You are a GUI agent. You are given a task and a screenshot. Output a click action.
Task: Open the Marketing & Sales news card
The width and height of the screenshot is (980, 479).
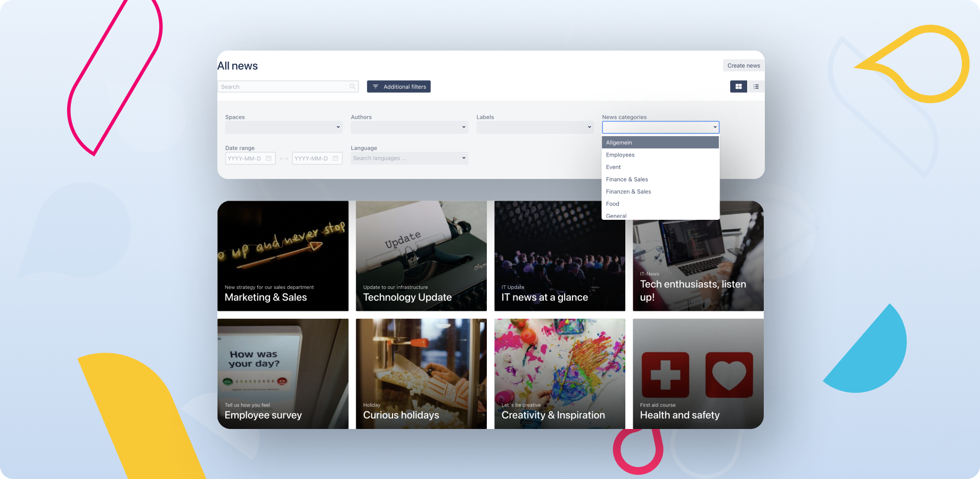point(283,256)
